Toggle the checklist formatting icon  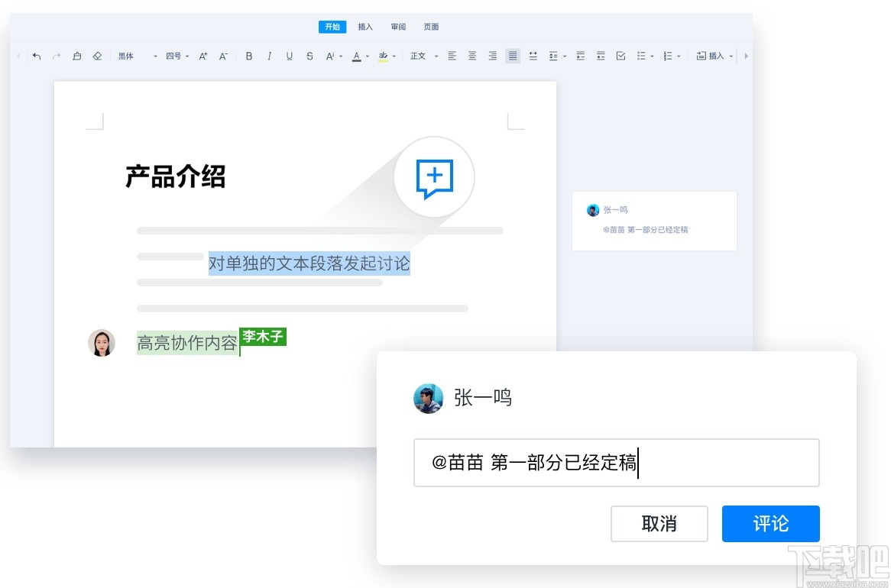[x=620, y=55]
